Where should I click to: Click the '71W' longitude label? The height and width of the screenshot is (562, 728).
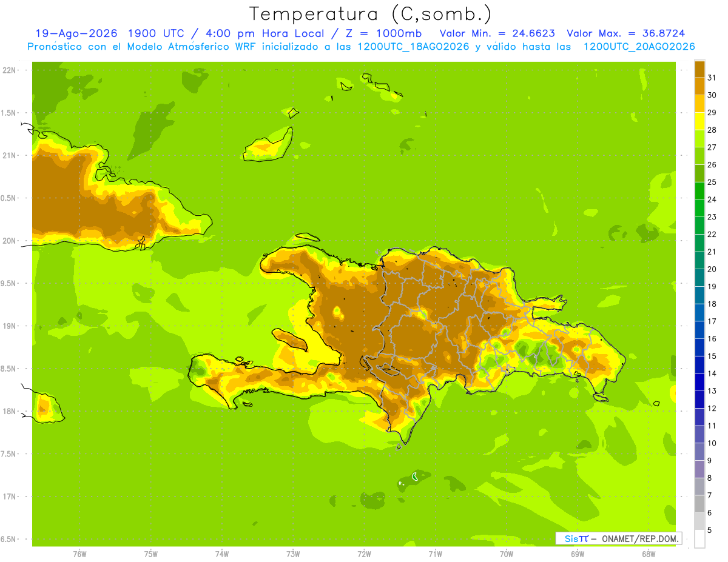[435, 554]
